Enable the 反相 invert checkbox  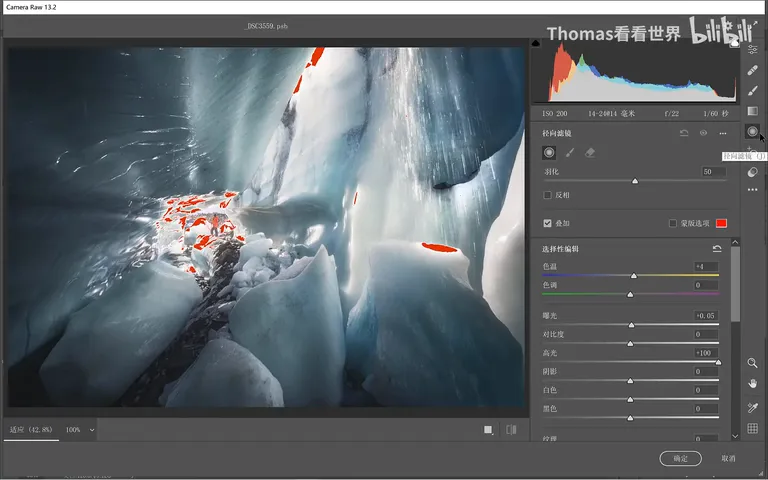pos(548,195)
